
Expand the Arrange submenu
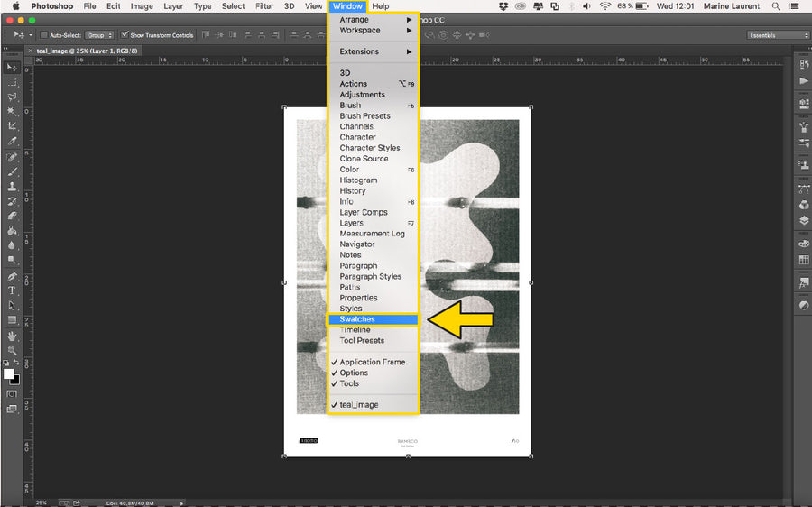click(x=373, y=20)
